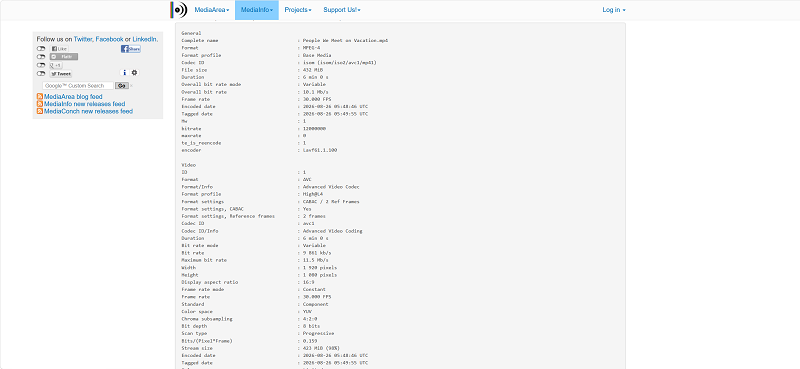Click the Video section heading
Image resolution: width=800 pixels, height=369 pixels.
[189, 165]
